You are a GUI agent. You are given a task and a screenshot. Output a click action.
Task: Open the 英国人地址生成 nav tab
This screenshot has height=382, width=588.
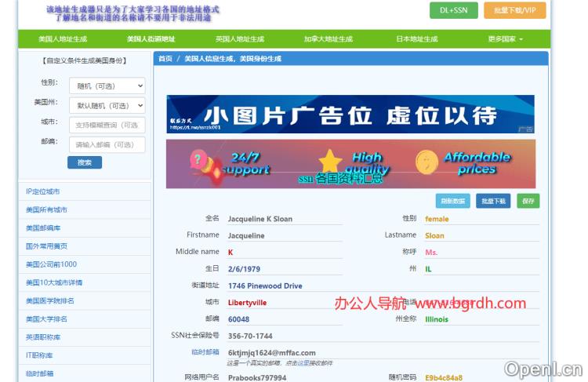click(x=240, y=38)
